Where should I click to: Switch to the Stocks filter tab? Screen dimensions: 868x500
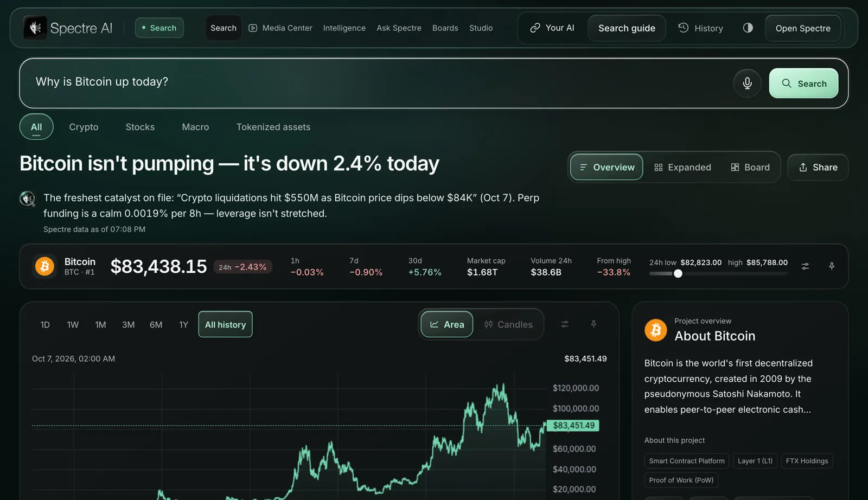(140, 127)
